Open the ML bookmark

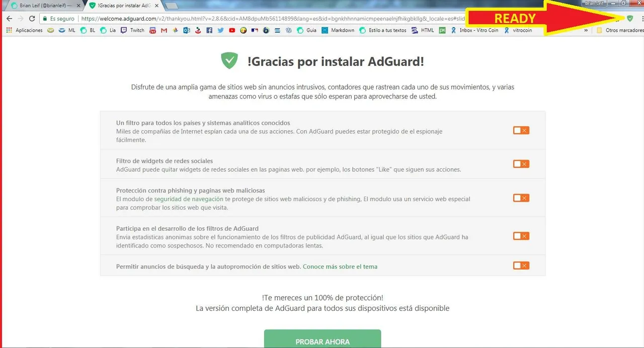[x=67, y=30]
